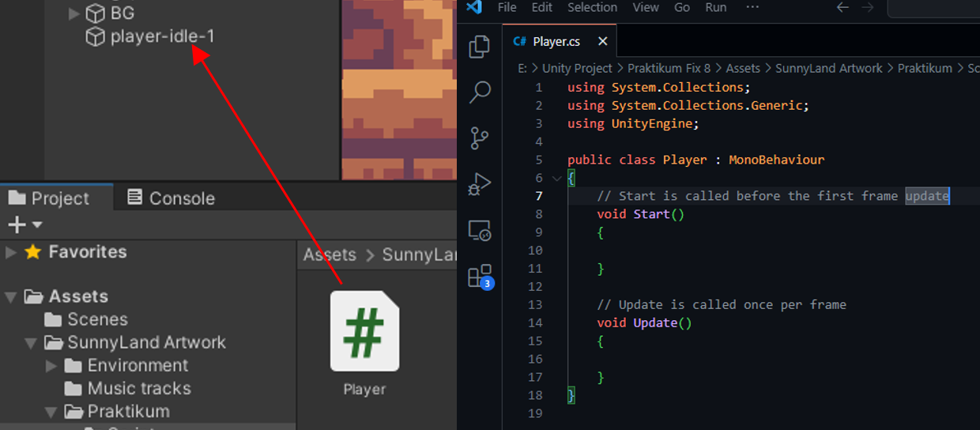Open the VS Code Explorer view
Image resolution: width=980 pixels, height=430 pixels.
tap(479, 47)
